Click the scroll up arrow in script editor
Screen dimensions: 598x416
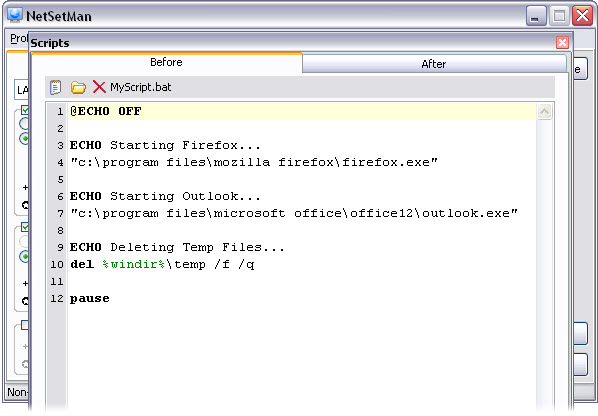tap(544, 112)
